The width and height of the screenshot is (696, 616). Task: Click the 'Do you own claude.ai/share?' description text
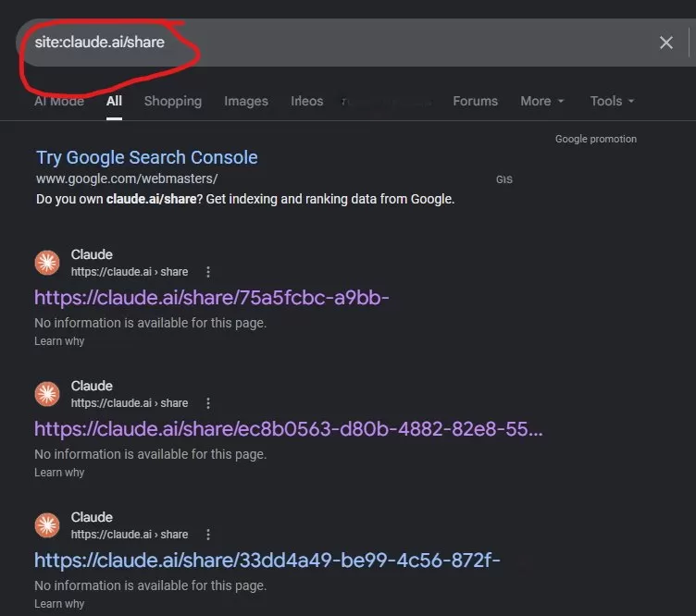(245, 199)
